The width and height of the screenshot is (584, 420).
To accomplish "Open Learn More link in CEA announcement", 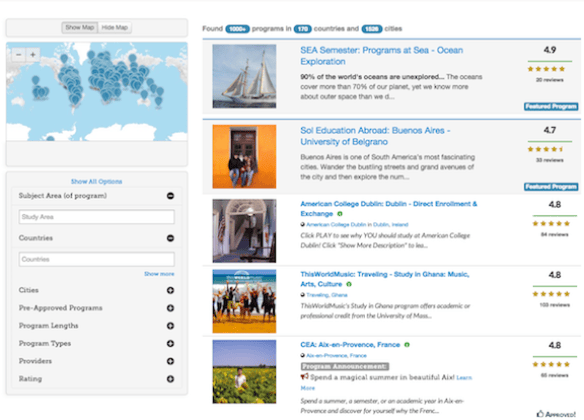I will [x=464, y=378].
